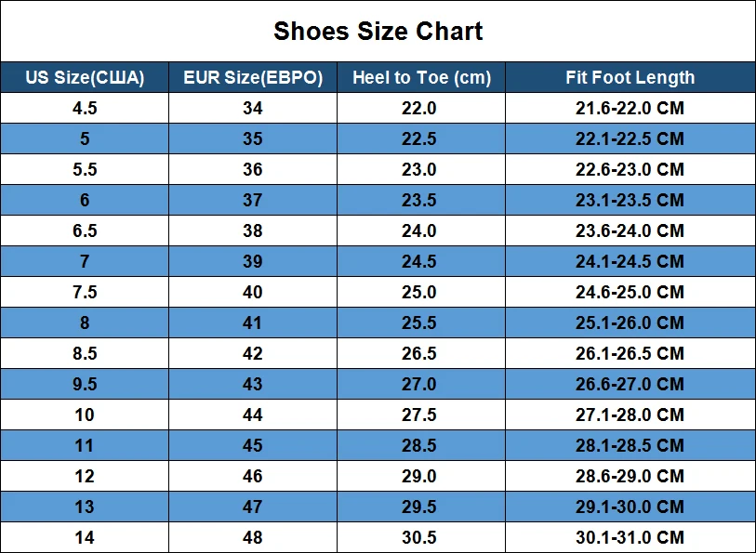Select US size 6.5 cell

[x=85, y=230]
